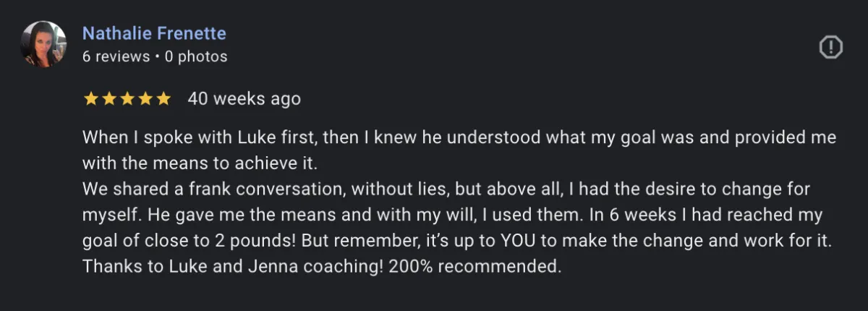This screenshot has width=868, height=311.
Task: Open Nathalie Frenette's profile photo
Action: (x=45, y=44)
